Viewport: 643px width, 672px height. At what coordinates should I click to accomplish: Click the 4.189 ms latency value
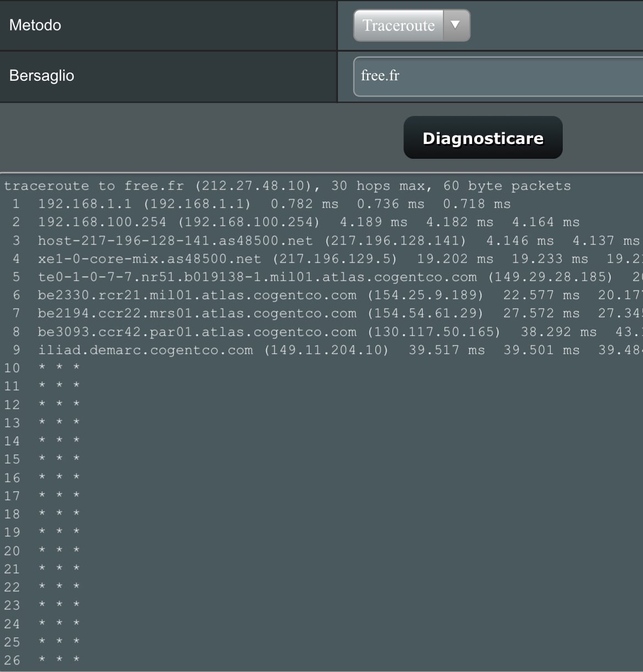pyautogui.click(x=374, y=222)
